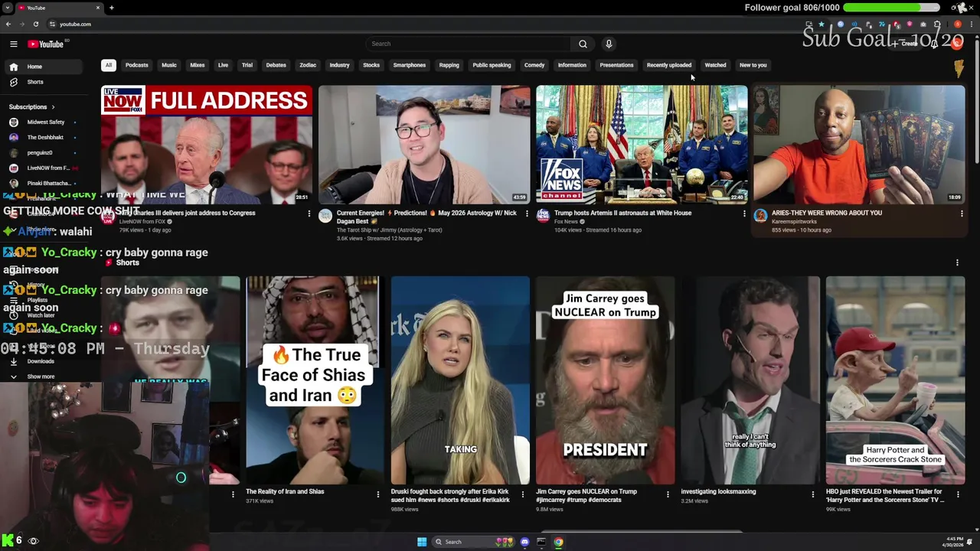The image size is (980, 551).
Task: Expand sidebar with Show more
Action: click(40, 377)
